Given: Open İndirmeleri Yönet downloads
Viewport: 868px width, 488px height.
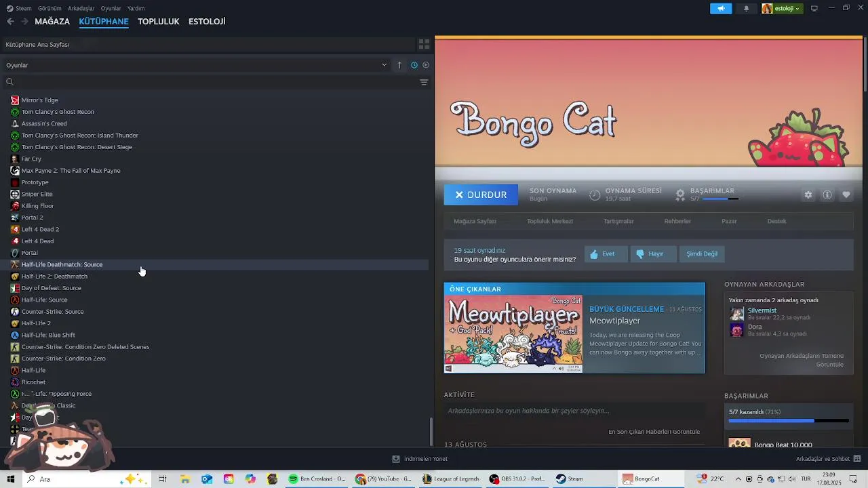Looking at the screenshot, I should pos(420,459).
